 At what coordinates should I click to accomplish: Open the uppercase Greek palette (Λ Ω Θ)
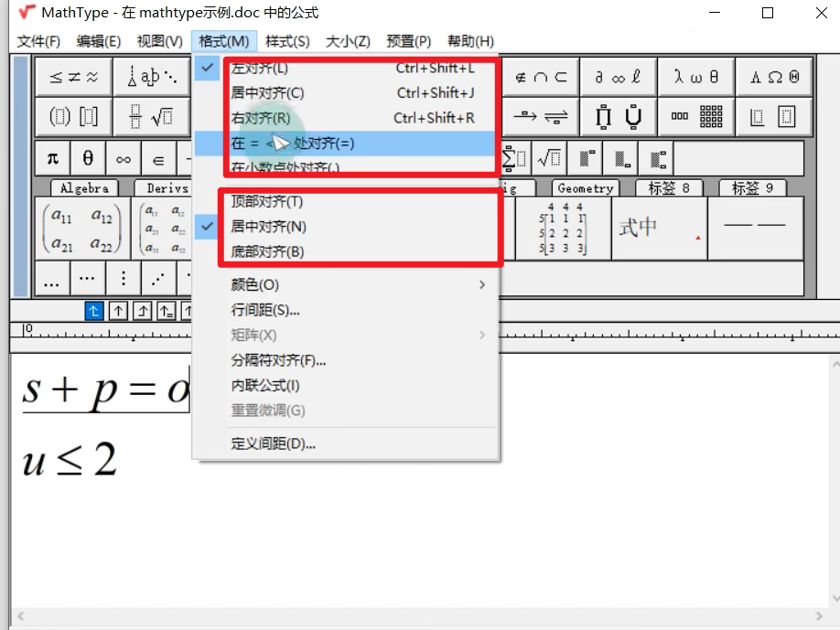point(774,77)
